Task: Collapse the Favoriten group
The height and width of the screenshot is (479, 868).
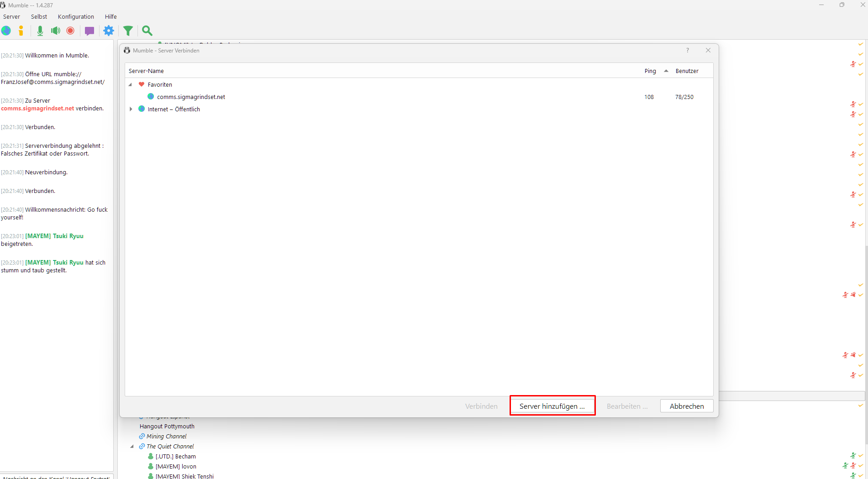Action: 130,84
